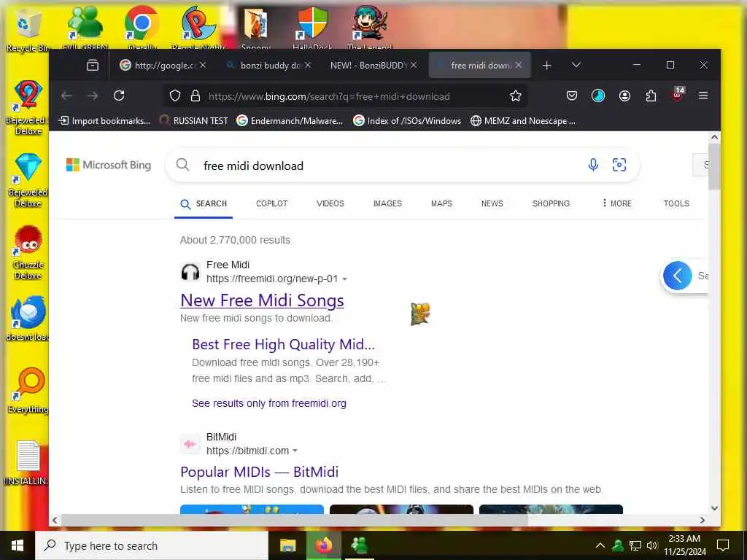Open Firefox hamburger application menu

point(703,96)
